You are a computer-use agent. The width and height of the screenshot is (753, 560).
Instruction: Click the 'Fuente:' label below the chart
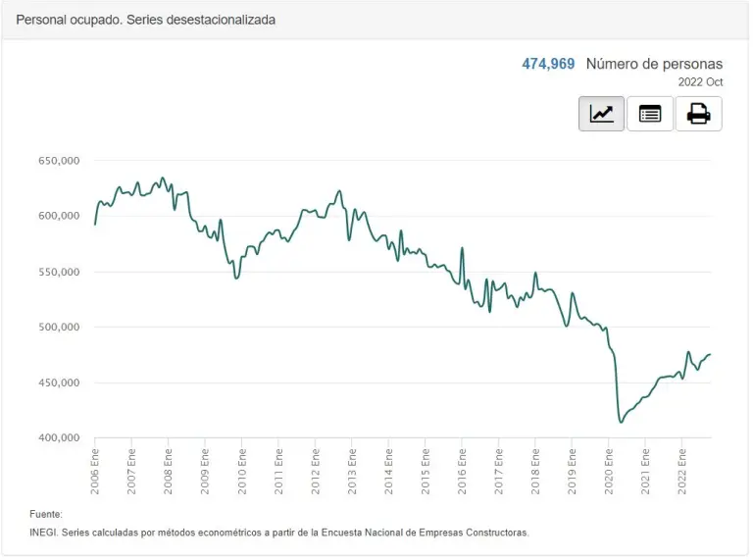click(46, 514)
